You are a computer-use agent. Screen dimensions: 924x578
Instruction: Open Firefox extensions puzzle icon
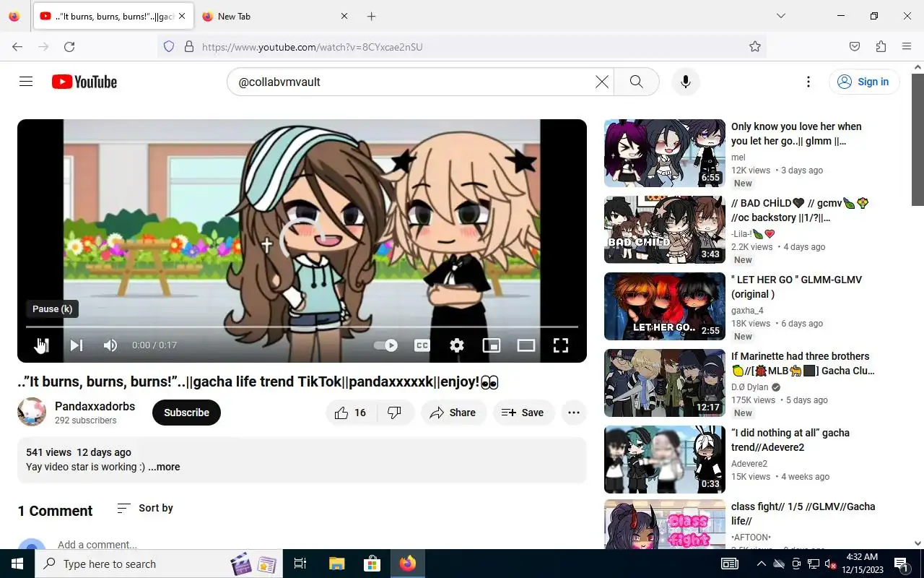pos(881,46)
